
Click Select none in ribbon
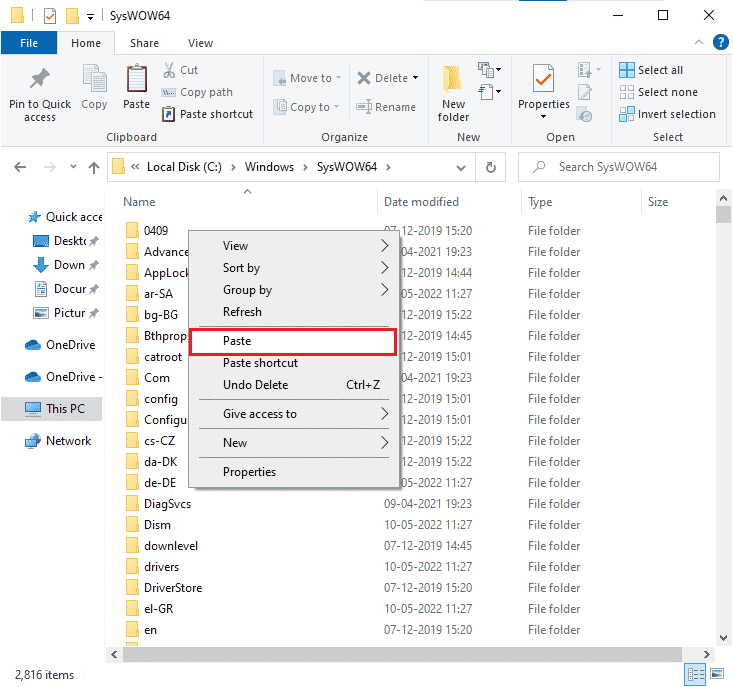658,92
